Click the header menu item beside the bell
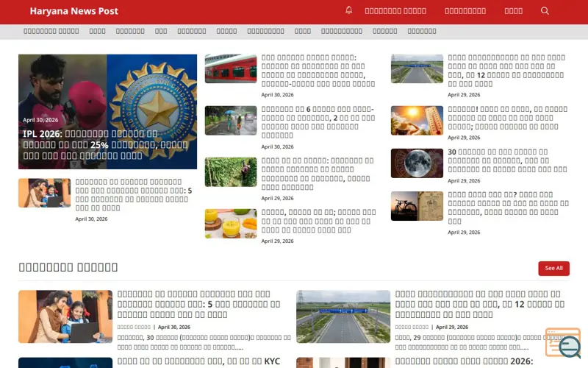The width and height of the screenshot is (588, 368). click(x=395, y=11)
